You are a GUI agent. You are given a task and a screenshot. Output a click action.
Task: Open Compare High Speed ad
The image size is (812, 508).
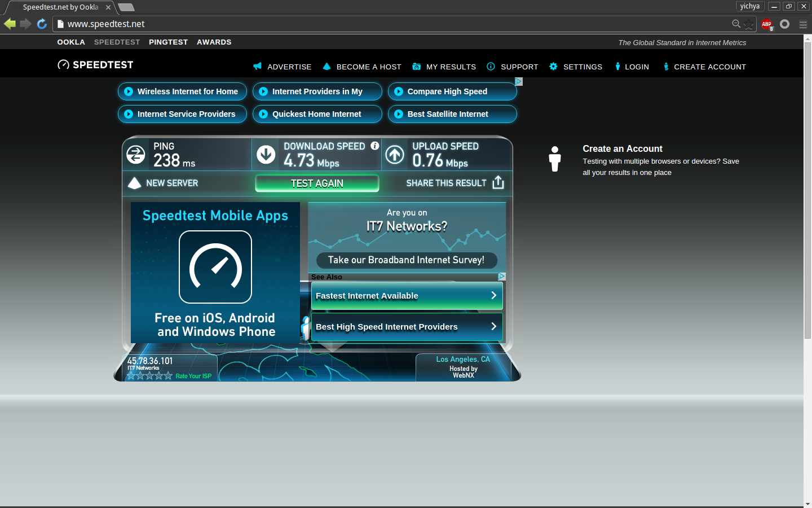click(452, 91)
